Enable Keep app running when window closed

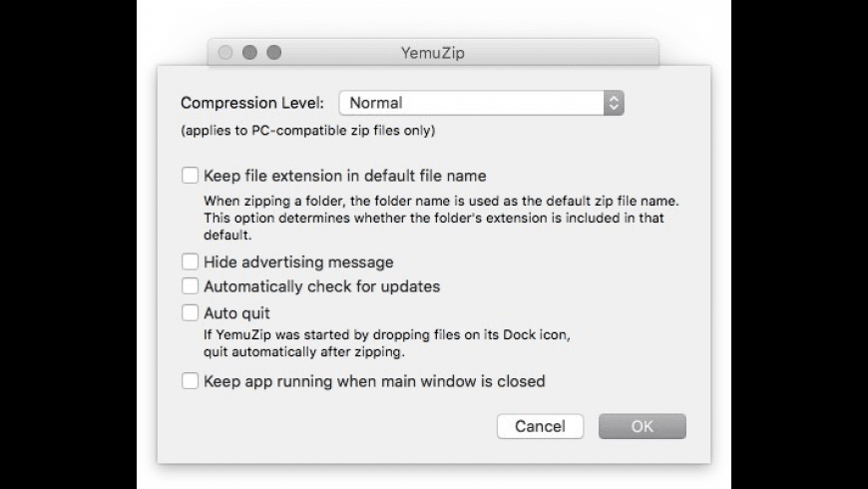[191, 380]
